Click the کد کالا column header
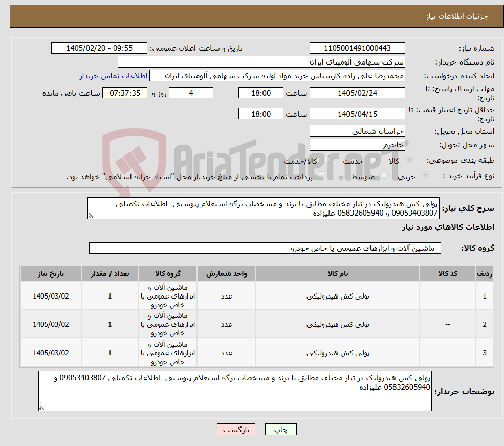504x446 pixels. (x=447, y=273)
